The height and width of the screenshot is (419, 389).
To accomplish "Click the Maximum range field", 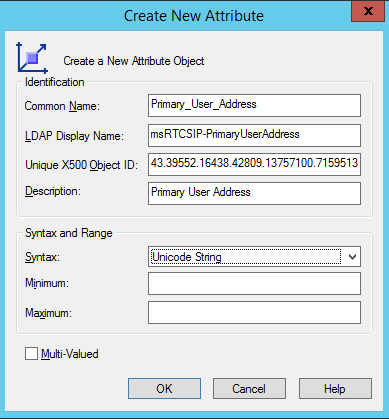I will point(254,312).
